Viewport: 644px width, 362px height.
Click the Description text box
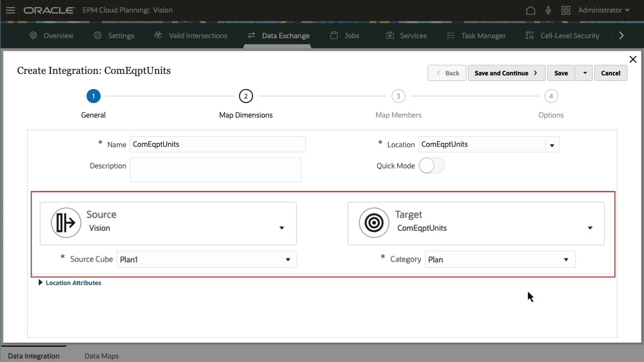point(215,169)
